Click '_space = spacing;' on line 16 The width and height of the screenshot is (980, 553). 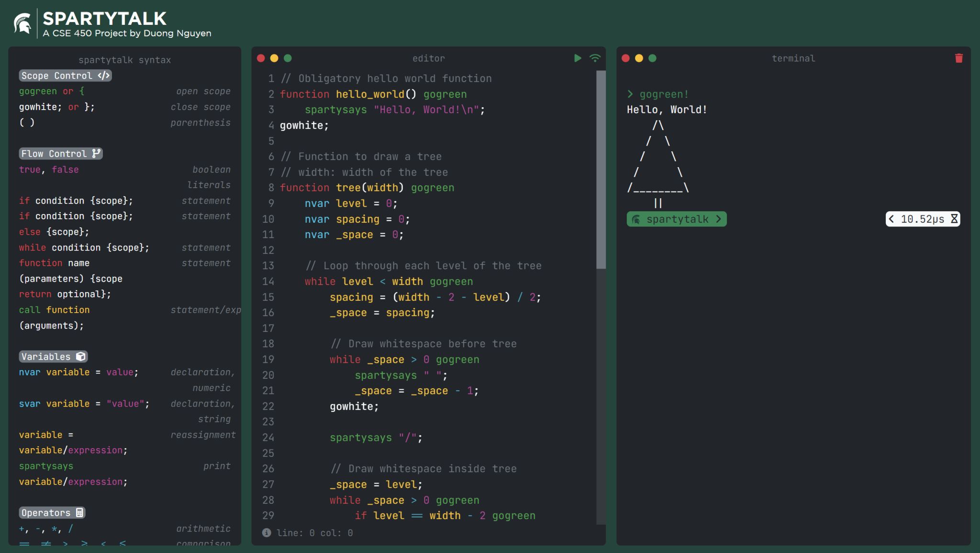pyautogui.click(x=382, y=313)
